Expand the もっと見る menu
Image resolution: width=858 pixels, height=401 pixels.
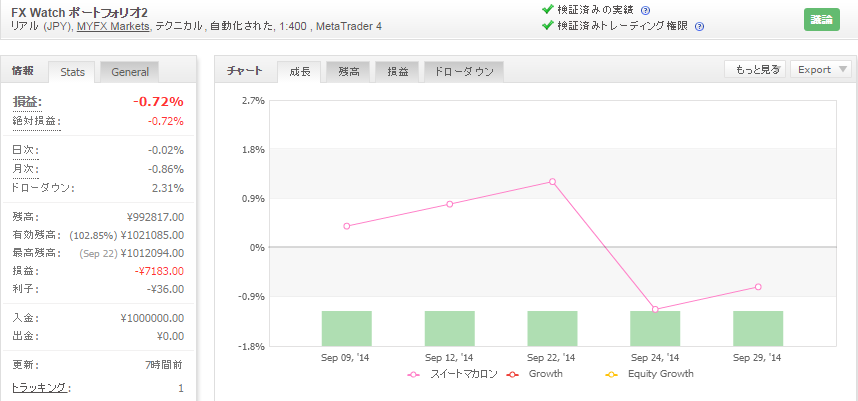(756, 69)
